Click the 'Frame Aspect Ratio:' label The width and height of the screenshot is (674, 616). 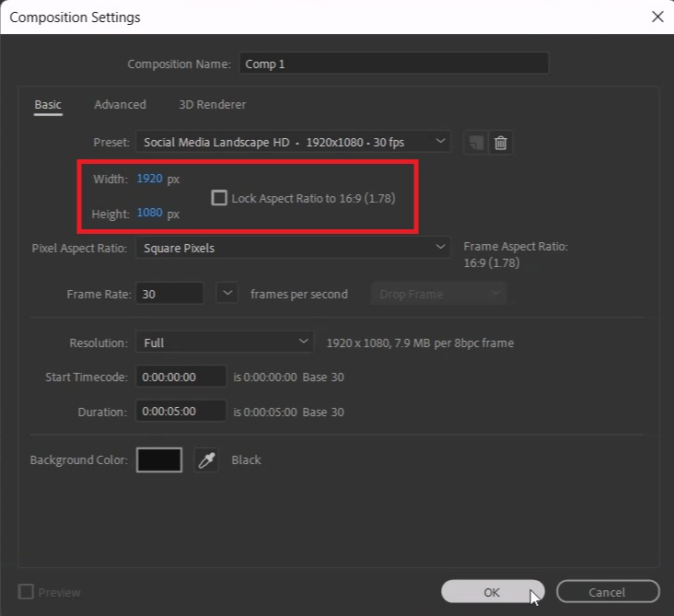pyautogui.click(x=516, y=247)
